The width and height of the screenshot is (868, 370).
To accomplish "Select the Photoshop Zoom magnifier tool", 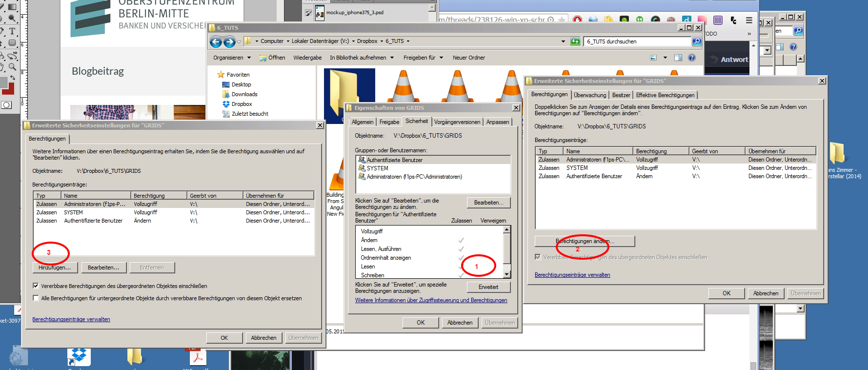I will [12, 67].
